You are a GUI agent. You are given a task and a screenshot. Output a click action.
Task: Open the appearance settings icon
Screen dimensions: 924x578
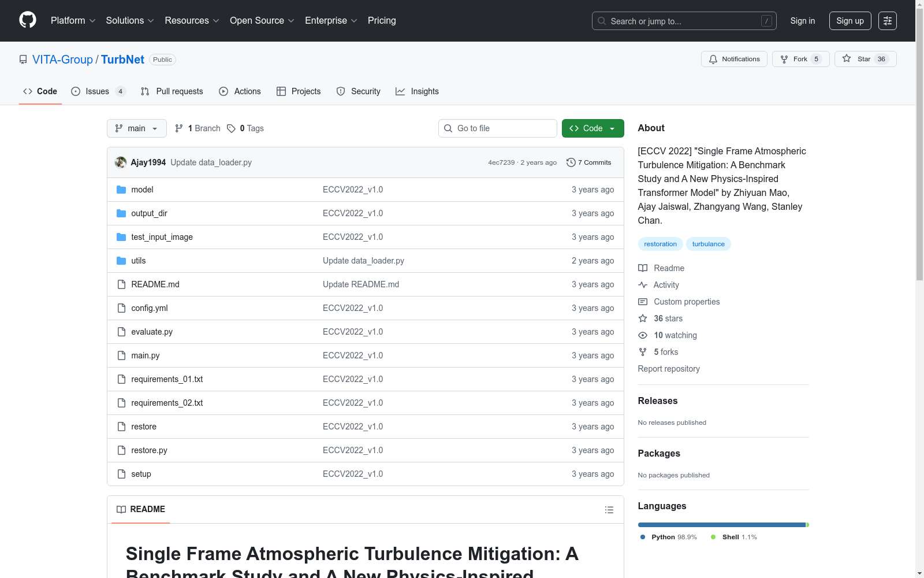888,21
